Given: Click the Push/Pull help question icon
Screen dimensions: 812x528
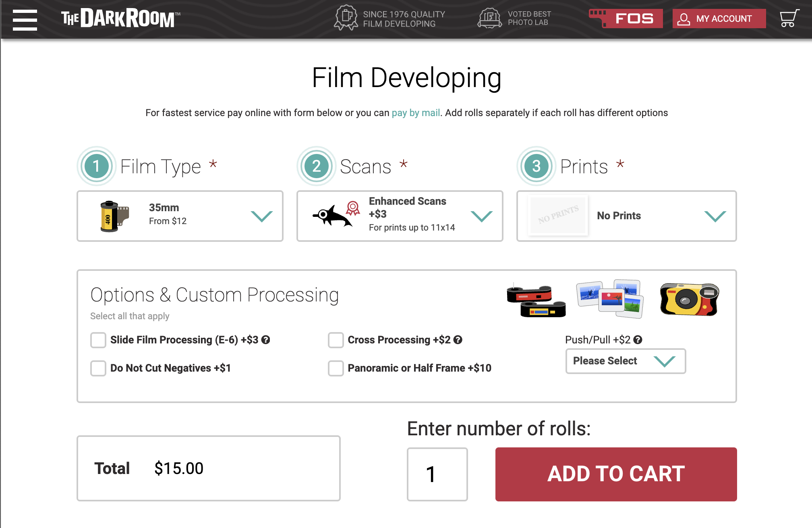Looking at the screenshot, I should [638, 340].
